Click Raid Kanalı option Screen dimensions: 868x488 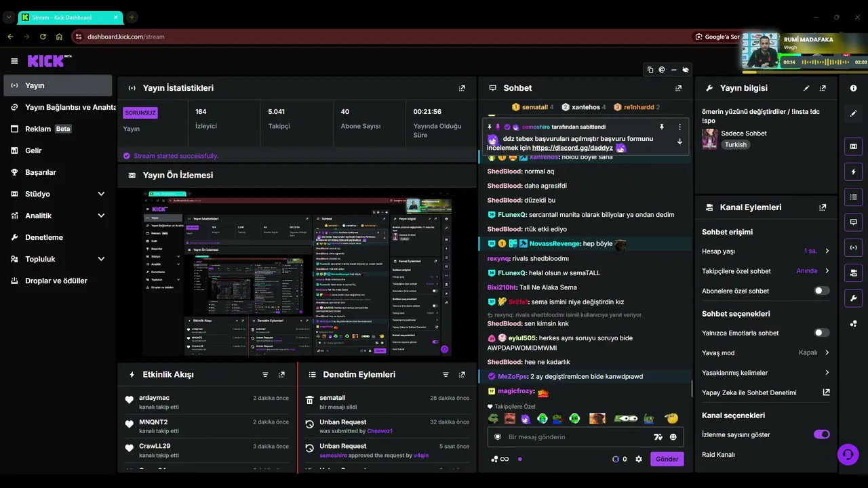click(x=718, y=455)
